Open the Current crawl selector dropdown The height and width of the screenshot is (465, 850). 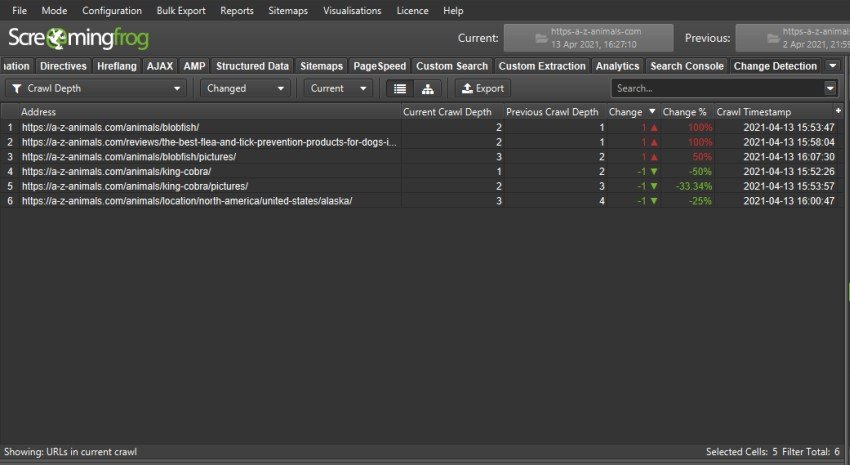(x=338, y=88)
